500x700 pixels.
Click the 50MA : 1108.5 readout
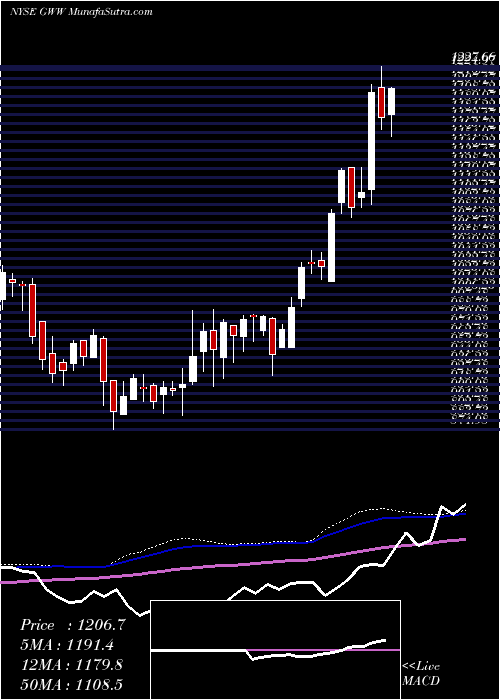(71, 685)
